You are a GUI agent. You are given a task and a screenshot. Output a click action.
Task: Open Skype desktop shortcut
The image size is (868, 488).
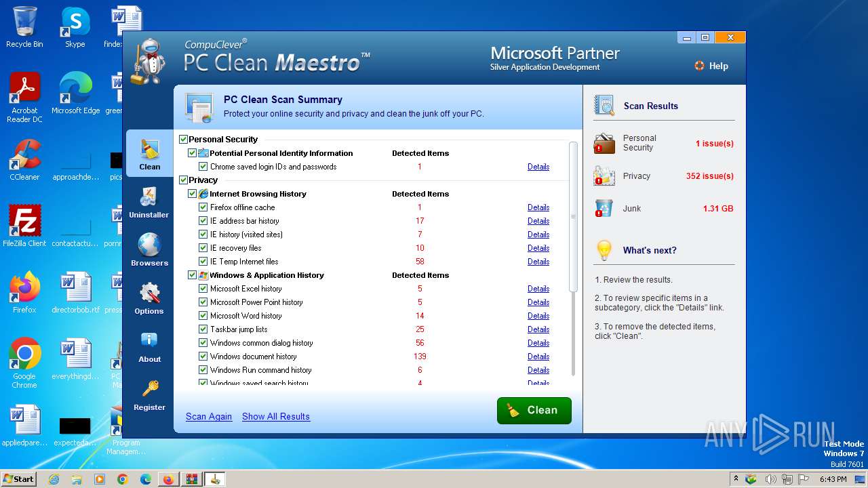75,27
